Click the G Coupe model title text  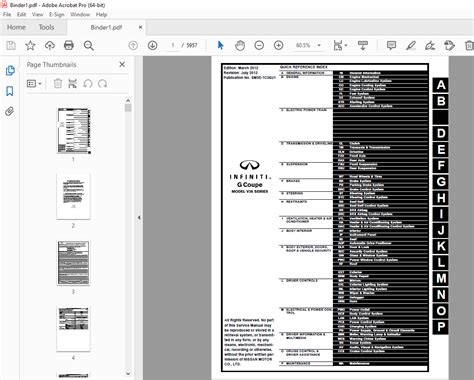tap(250, 185)
